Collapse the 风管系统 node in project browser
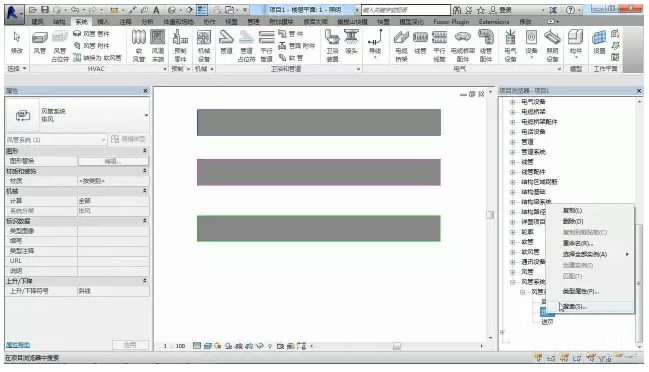649x372 pixels. point(512,282)
